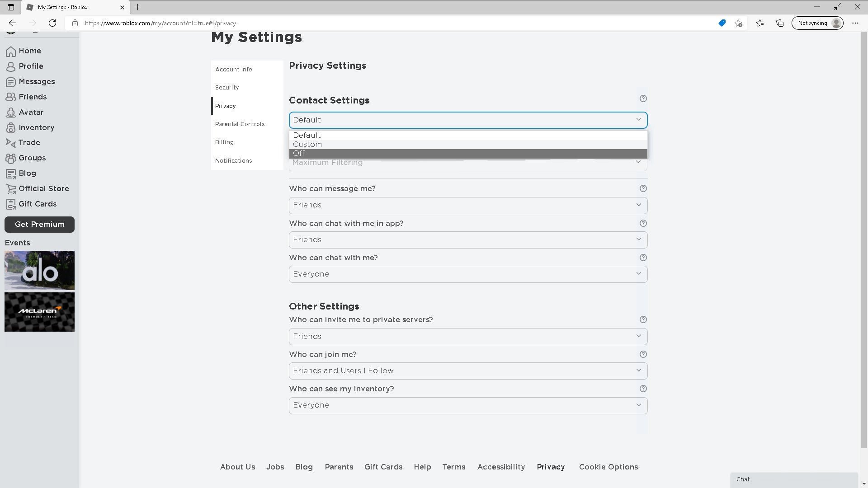Choose Default in the contact dropdown list
This screenshot has height=488, width=868.
[468, 136]
